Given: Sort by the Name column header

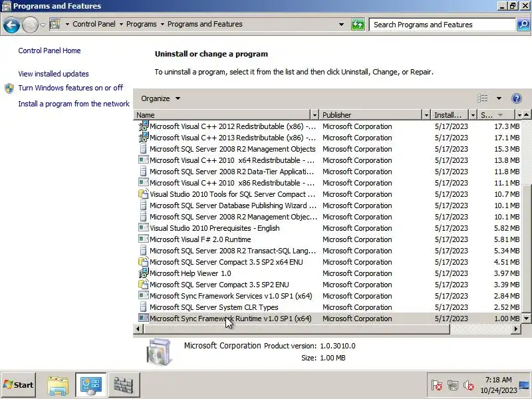Looking at the screenshot, I should 222,115.
